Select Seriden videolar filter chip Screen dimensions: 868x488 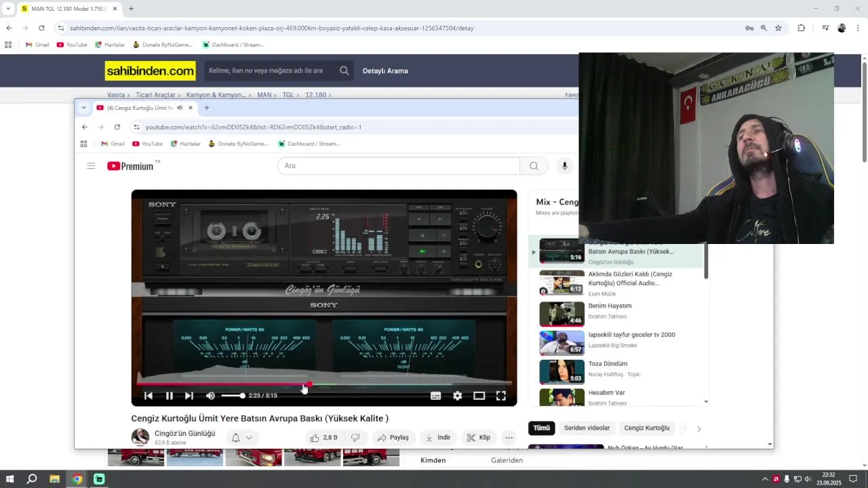[587, 428]
